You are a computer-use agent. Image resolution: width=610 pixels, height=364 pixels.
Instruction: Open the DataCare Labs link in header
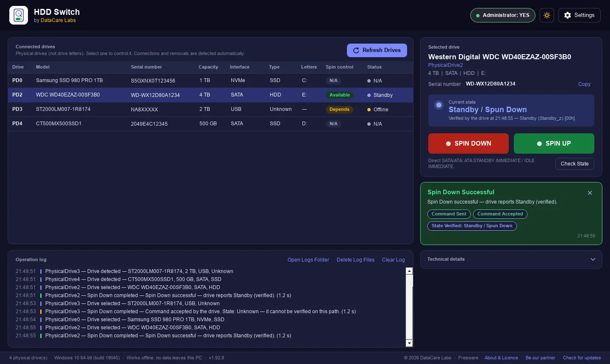pyautogui.click(x=58, y=20)
